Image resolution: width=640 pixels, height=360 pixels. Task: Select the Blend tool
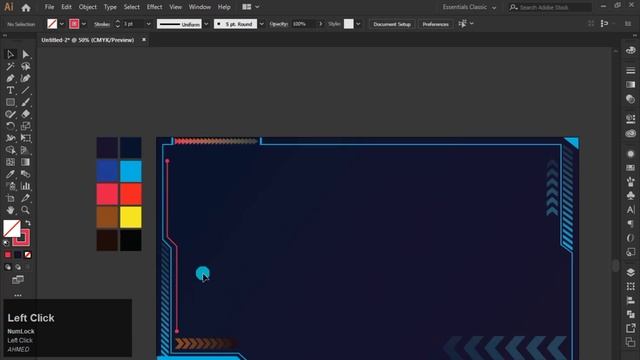pyautogui.click(x=26, y=174)
